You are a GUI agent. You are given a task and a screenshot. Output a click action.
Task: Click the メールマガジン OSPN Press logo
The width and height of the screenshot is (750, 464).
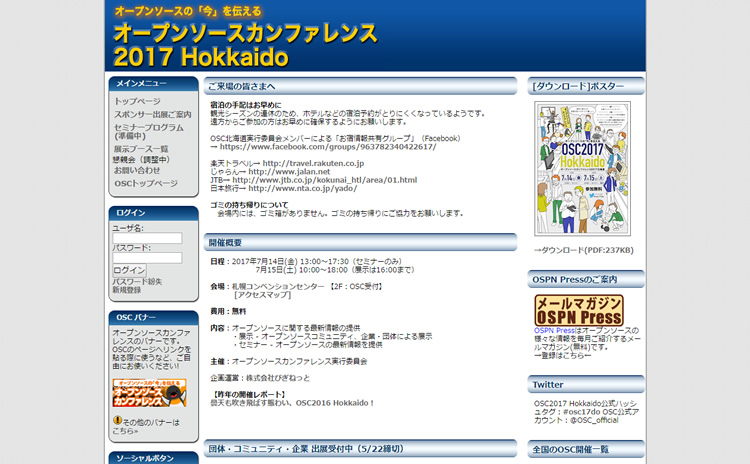[x=579, y=310]
